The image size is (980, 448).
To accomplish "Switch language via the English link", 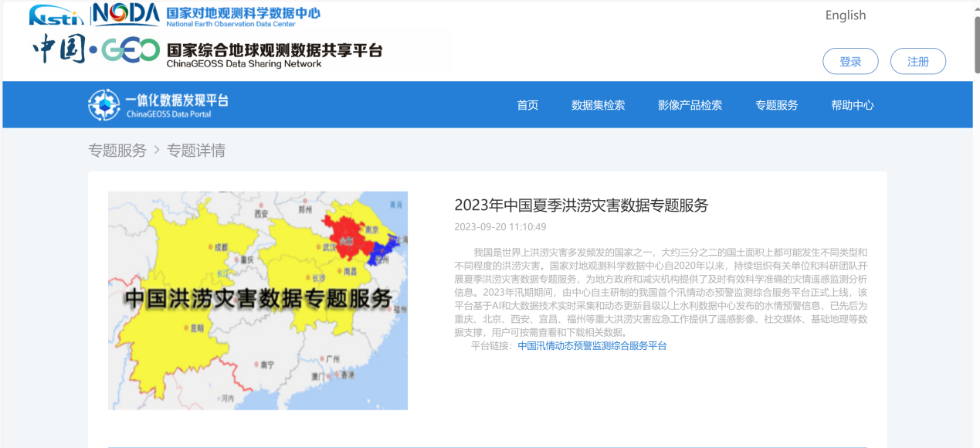I will click(845, 15).
